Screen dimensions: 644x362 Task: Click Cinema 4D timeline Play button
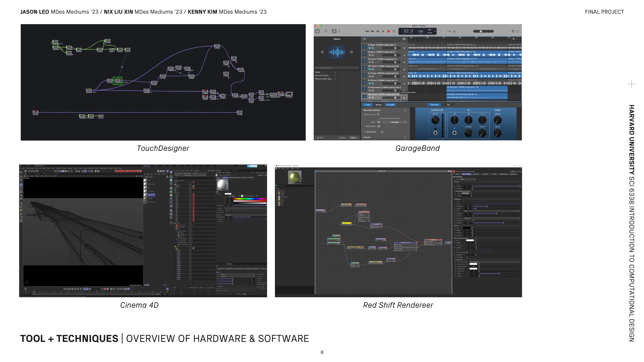72,289
